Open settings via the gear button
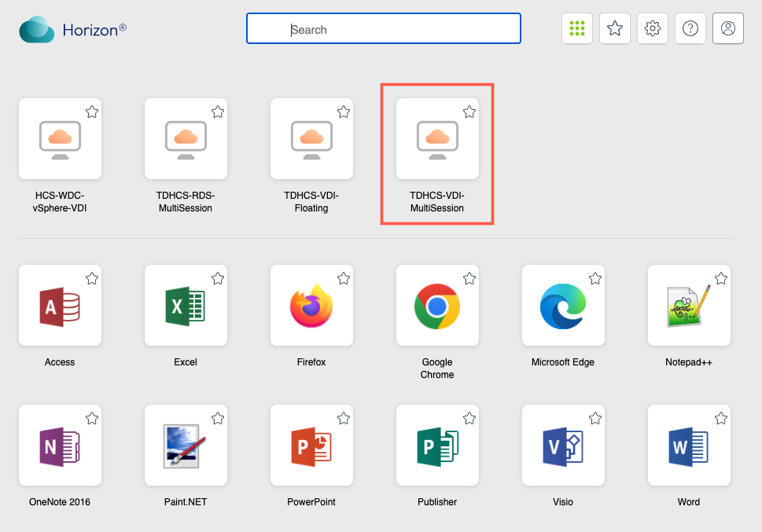 (x=652, y=28)
